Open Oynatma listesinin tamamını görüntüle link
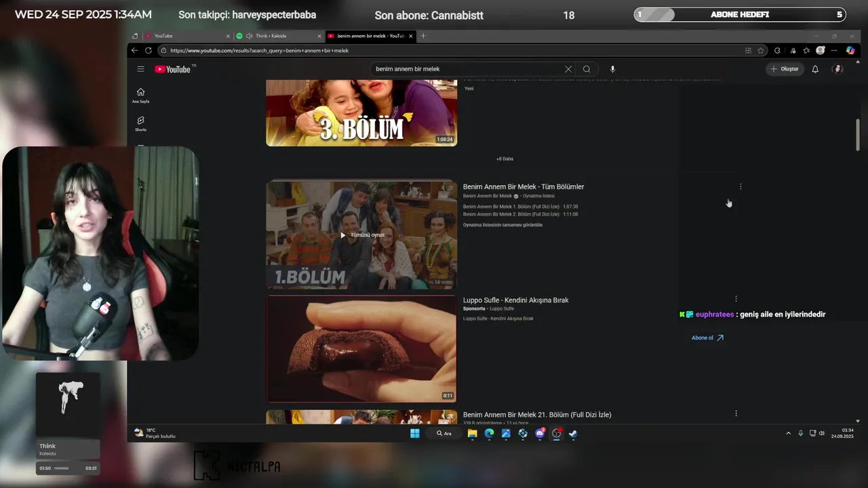 click(502, 225)
